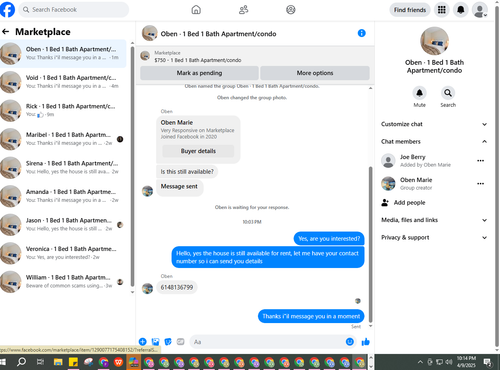Viewport: 500px width, 370px height.
Task: Select the 'Yes, are you interested?' message
Action: tap(329, 239)
